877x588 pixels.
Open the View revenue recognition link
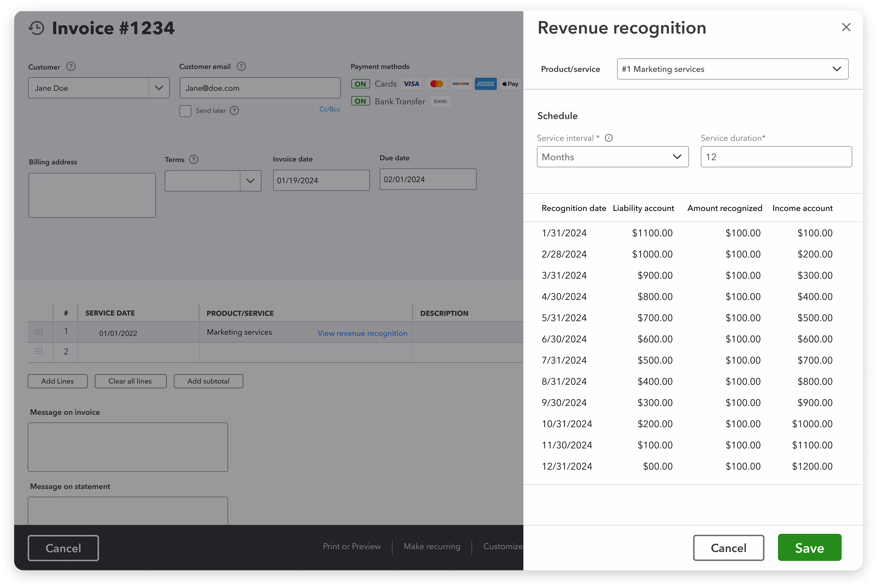tap(362, 333)
